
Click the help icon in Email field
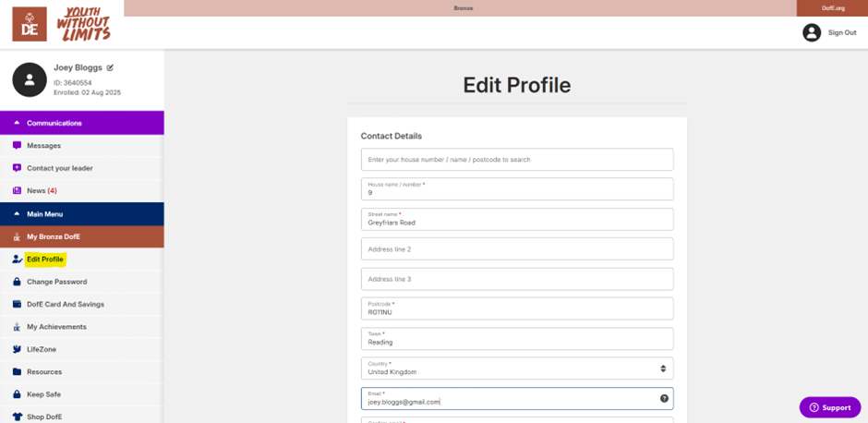[x=663, y=398]
